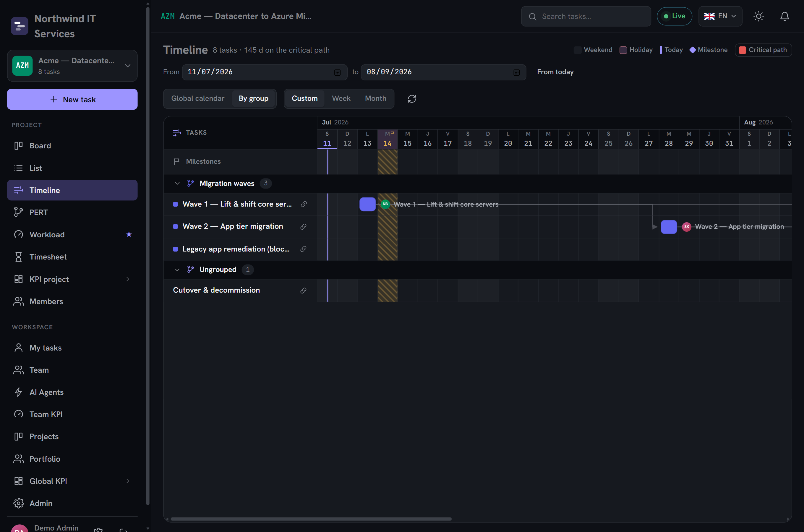Click the timeline horizontal scrollbar
Screen dimensions: 804x532
click(x=311, y=519)
